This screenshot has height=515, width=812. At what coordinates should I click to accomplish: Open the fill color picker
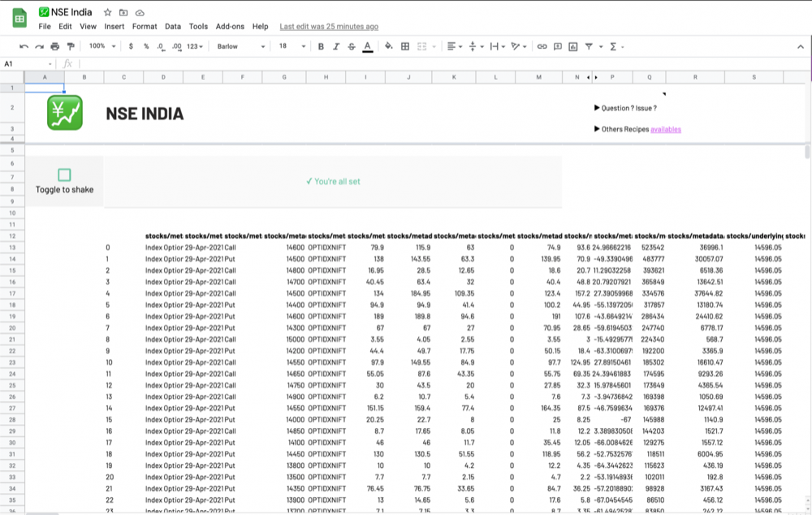click(388, 46)
